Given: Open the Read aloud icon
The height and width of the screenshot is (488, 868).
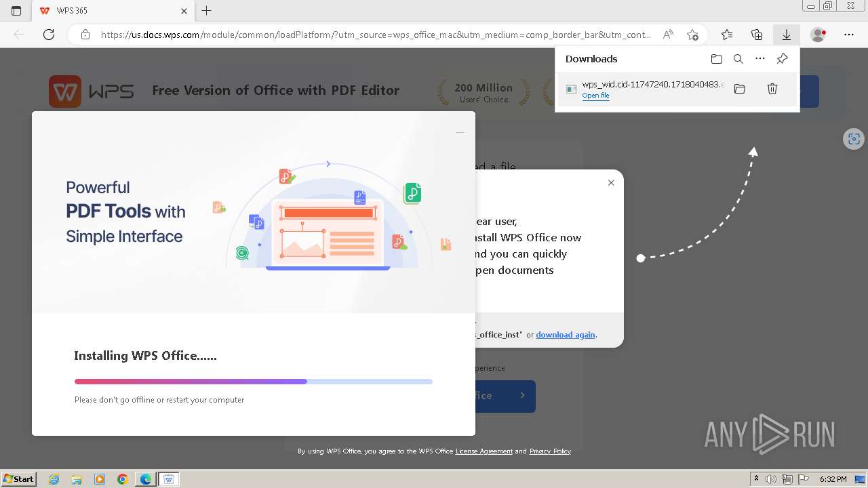Looking at the screenshot, I should 668,35.
